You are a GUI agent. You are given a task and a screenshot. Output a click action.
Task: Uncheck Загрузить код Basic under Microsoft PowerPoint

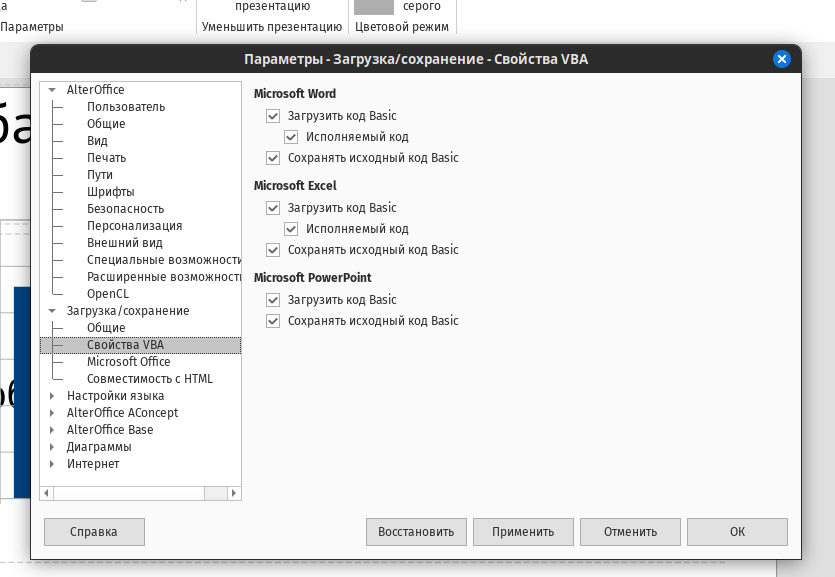(273, 300)
